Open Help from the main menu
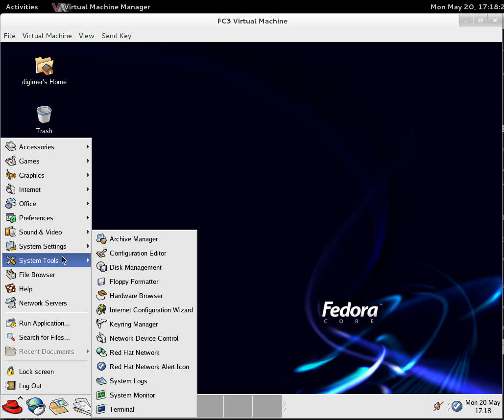 click(x=47, y=289)
